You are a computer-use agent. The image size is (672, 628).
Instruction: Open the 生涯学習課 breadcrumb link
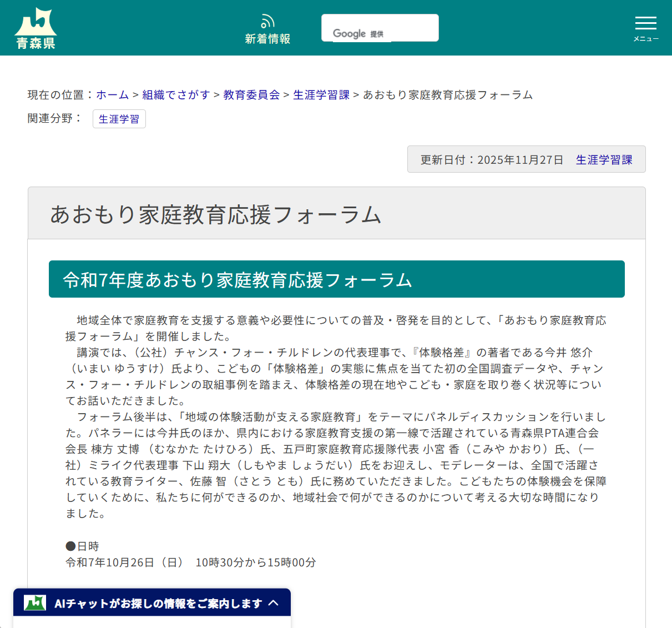pos(321,95)
